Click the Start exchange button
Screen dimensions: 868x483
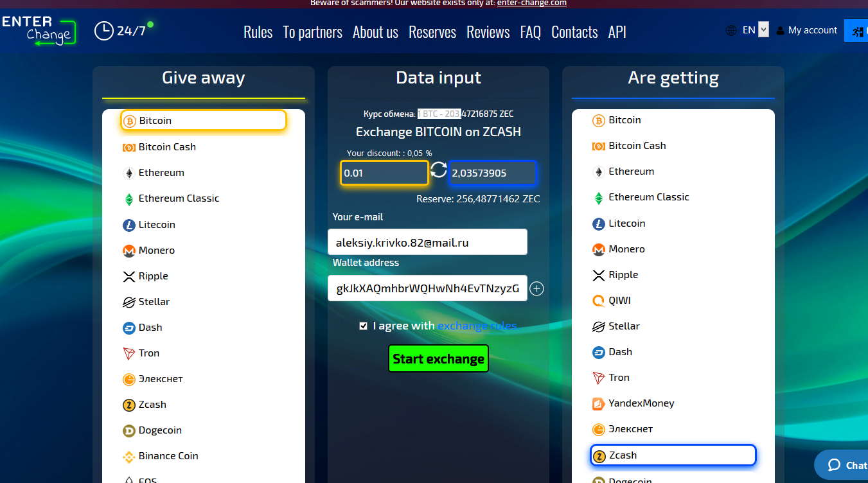pos(438,358)
